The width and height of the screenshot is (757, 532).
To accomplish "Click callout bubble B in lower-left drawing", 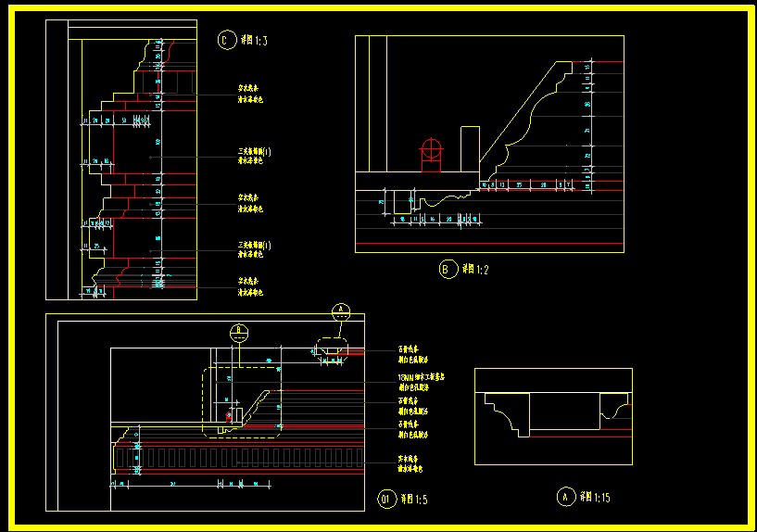I will [239, 333].
